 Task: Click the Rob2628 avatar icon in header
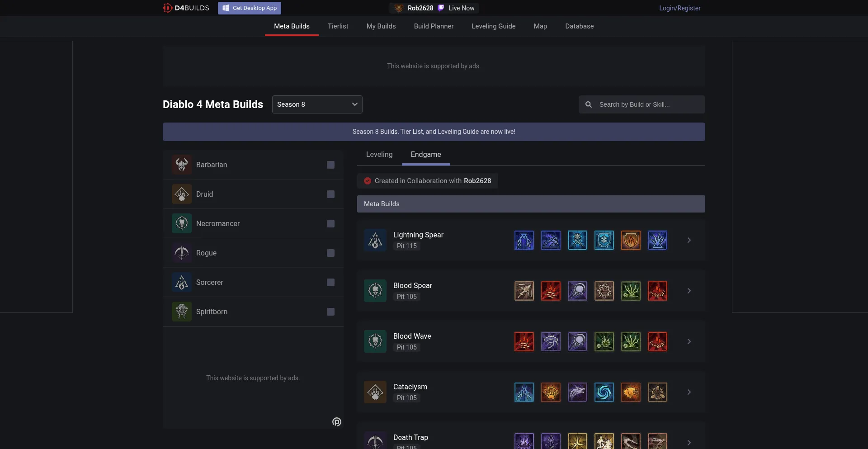click(398, 8)
